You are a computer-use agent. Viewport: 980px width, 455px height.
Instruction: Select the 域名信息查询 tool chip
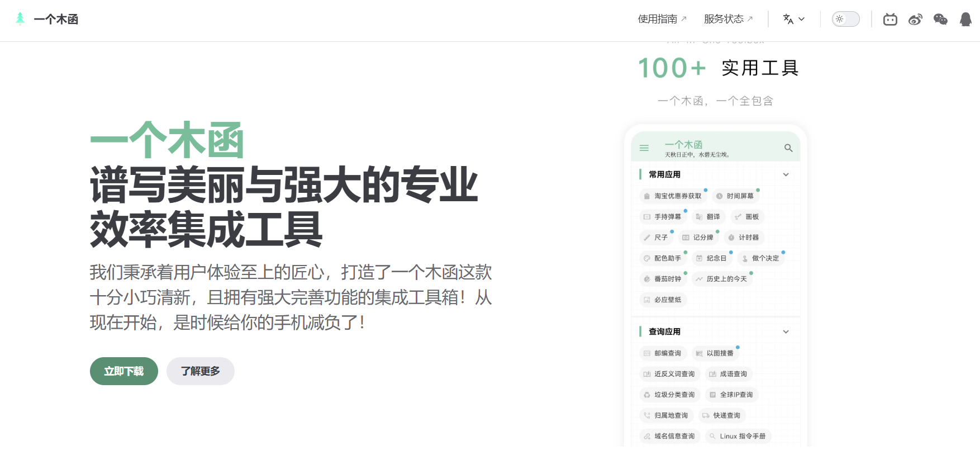point(669,436)
